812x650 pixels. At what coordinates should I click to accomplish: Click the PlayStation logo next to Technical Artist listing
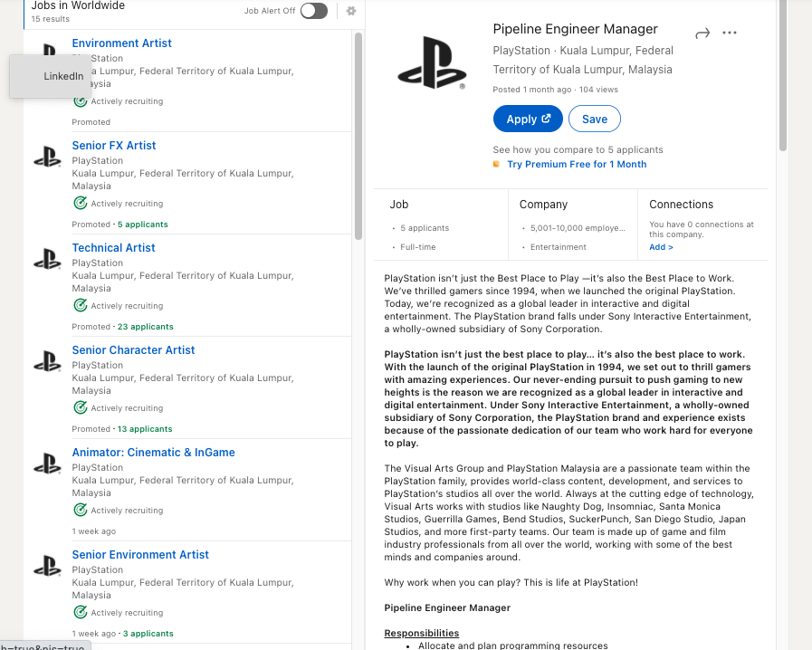tap(47, 260)
